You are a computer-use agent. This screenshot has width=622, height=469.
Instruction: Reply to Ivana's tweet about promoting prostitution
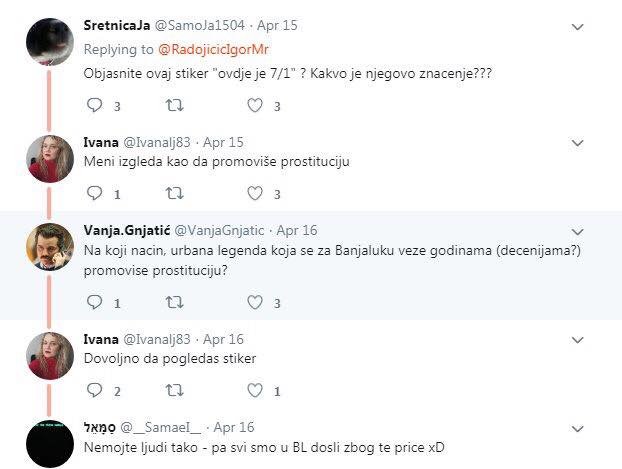pos(95,193)
